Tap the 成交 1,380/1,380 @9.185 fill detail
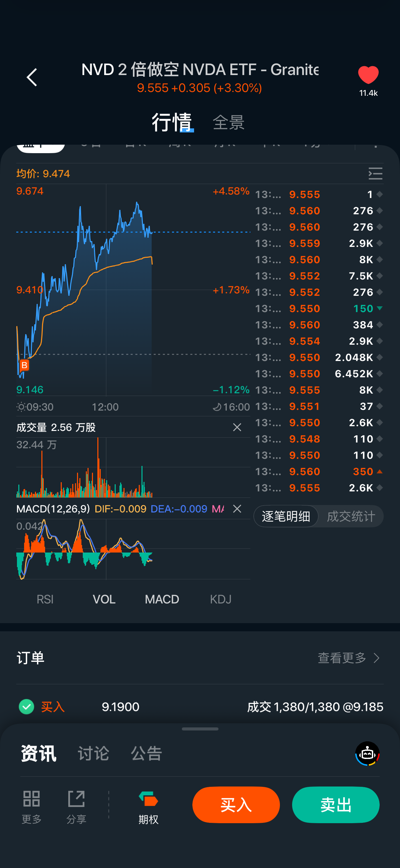This screenshot has width=400, height=868. click(x=315, y=707)
